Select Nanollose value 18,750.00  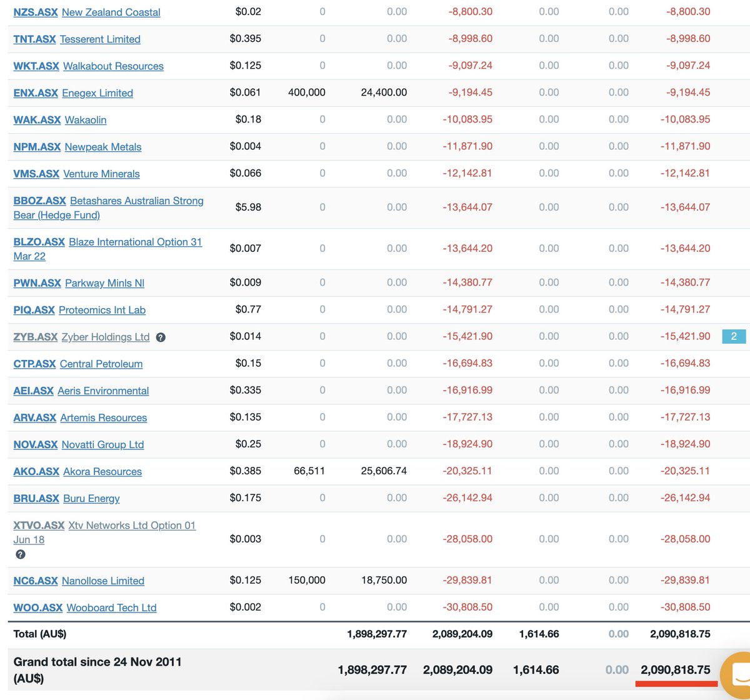(384, 580)
